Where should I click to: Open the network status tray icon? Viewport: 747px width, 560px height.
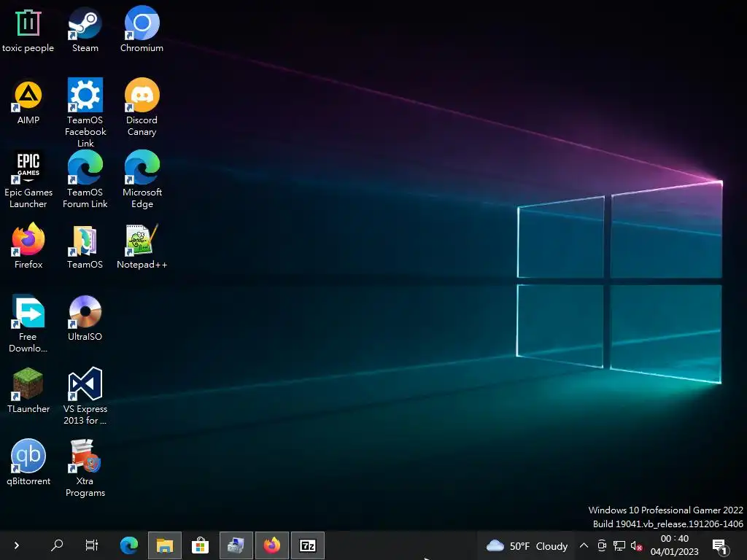coord(619,545)
